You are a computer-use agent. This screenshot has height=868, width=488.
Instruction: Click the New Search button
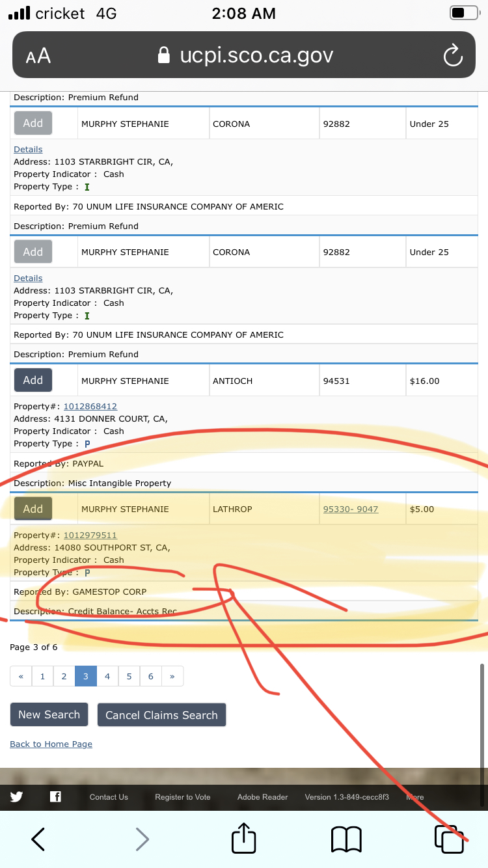pyautogui.click(x=49, y=714)
